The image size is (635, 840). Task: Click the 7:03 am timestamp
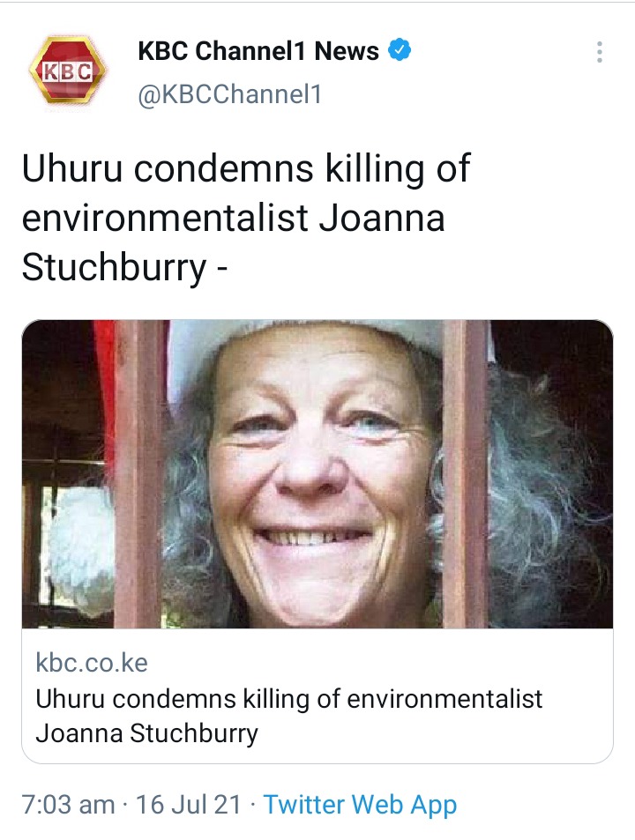click(x=68, y=804)
